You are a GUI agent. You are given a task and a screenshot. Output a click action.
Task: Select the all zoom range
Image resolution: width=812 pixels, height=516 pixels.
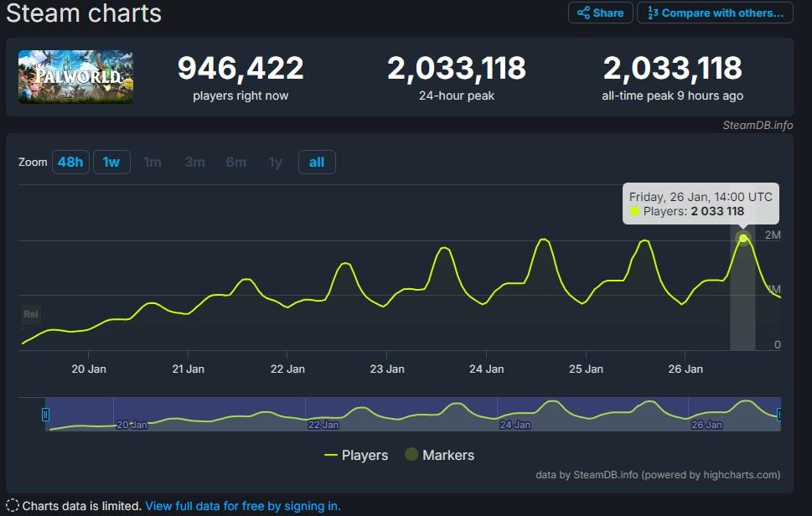317,162
